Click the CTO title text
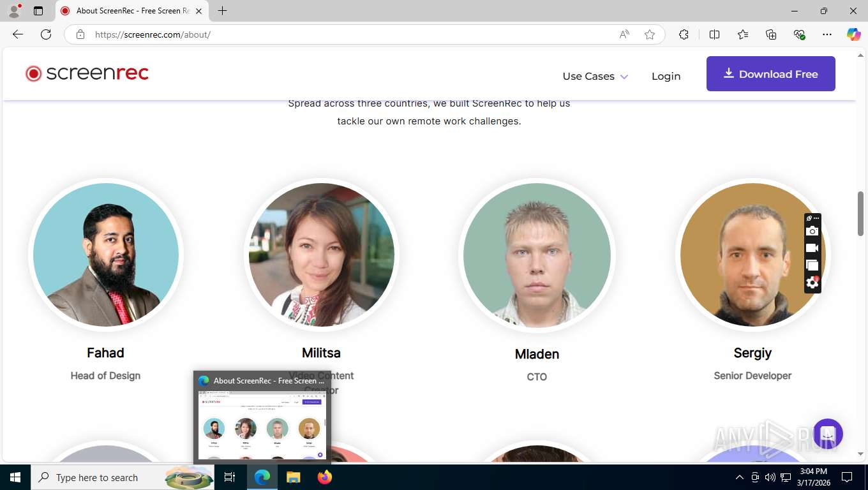The width and height of the screenshot is (868, 490). [x=537, y=377]
